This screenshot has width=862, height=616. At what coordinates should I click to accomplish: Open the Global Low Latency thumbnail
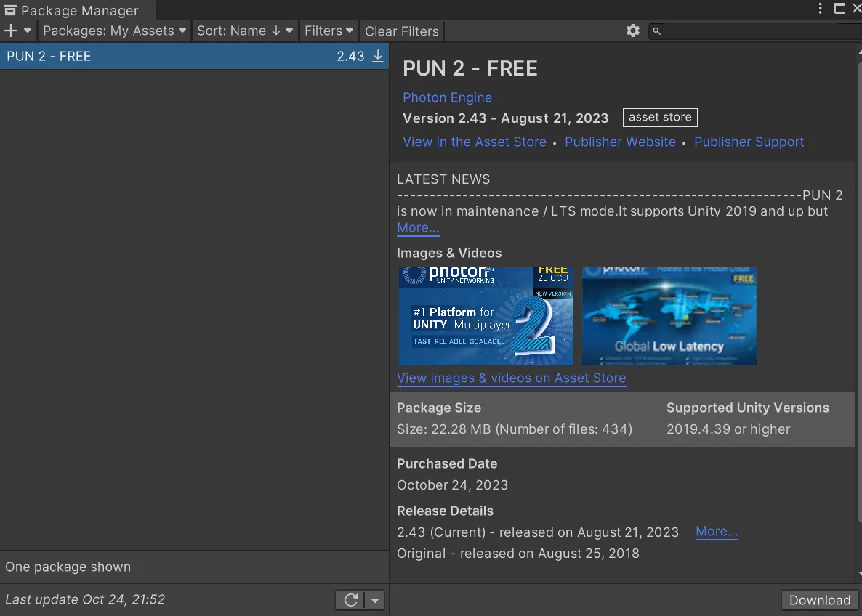669,316
